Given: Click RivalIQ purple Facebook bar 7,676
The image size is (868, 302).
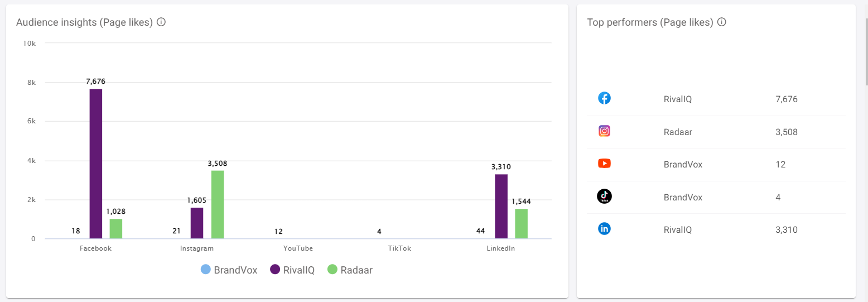Looking at the screenshot, I should point(96,164).
